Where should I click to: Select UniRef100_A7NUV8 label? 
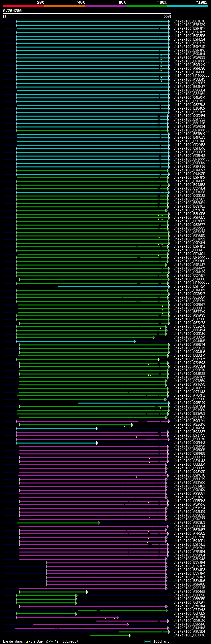coord(189,428)
